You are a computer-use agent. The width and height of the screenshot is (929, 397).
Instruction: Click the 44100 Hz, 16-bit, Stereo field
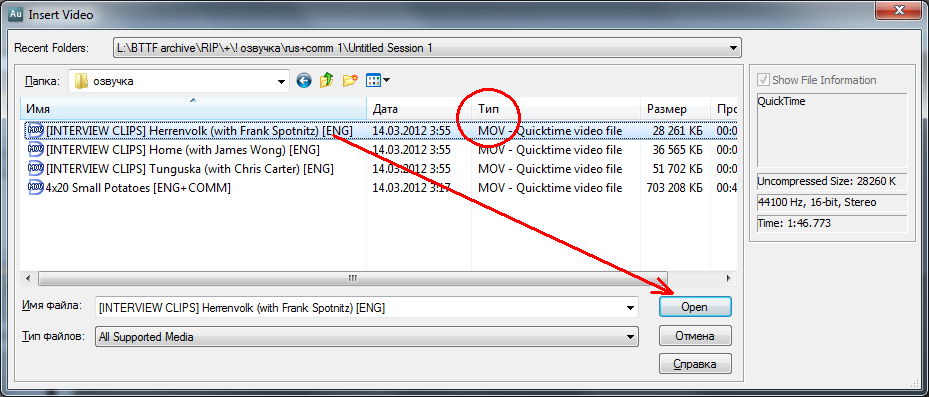click(832, 203)
